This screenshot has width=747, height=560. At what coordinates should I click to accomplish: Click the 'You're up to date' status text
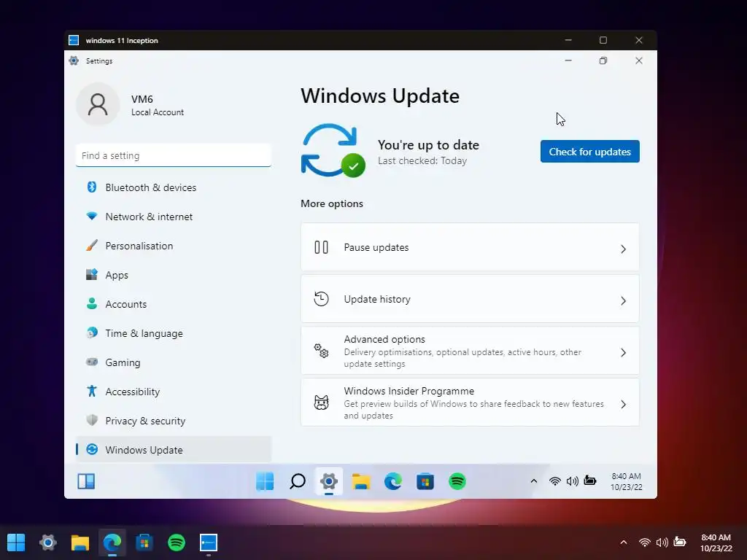[x=428, y=145]
